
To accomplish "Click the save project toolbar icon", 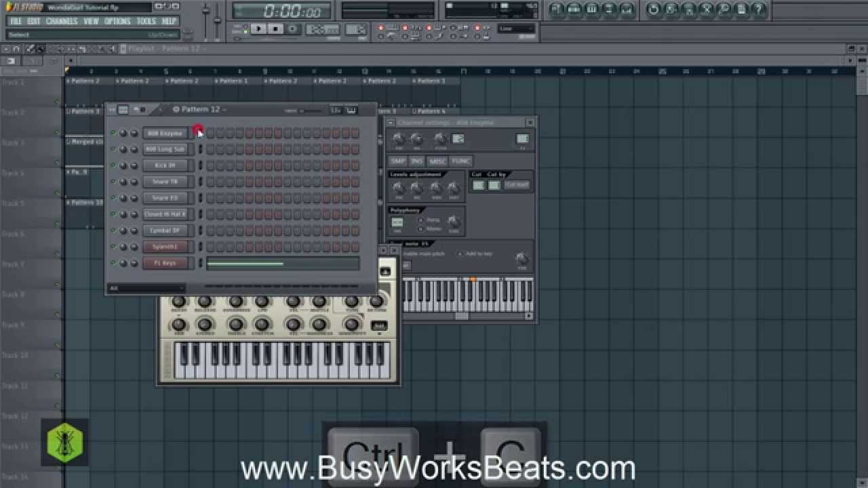I will pyautogui.click(x=671, y=9).
